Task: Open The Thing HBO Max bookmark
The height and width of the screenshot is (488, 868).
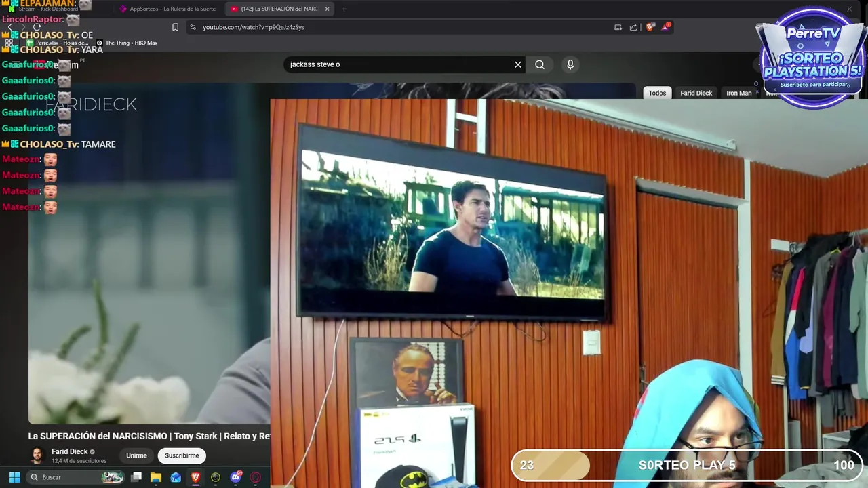Action: [x=126, y=43]
